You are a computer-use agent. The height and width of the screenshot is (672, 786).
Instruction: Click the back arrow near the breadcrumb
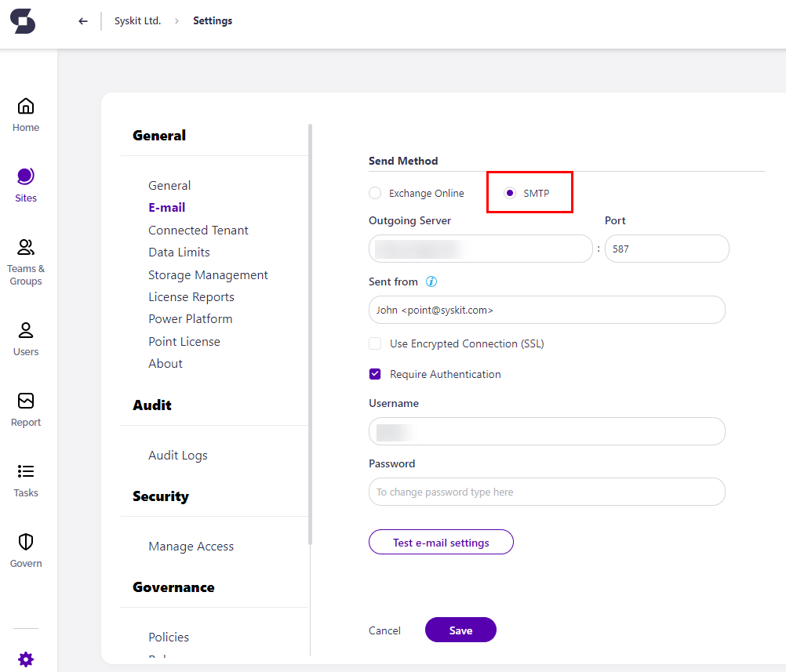(x=83, y=21)
